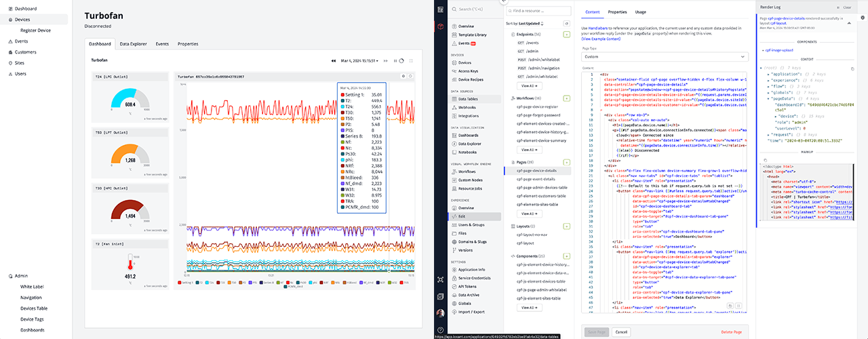Screen dimensions: 868x339
Task: Click the add Workflows plus icon
Action: pyautogui.click(x=567, y=98)
